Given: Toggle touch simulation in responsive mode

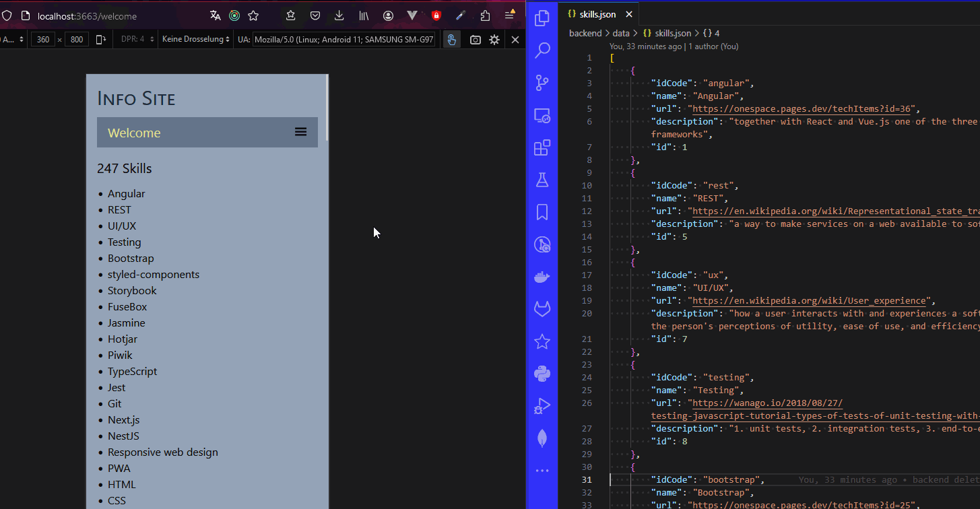Looking at the screenshot, I should coord(451,40).
